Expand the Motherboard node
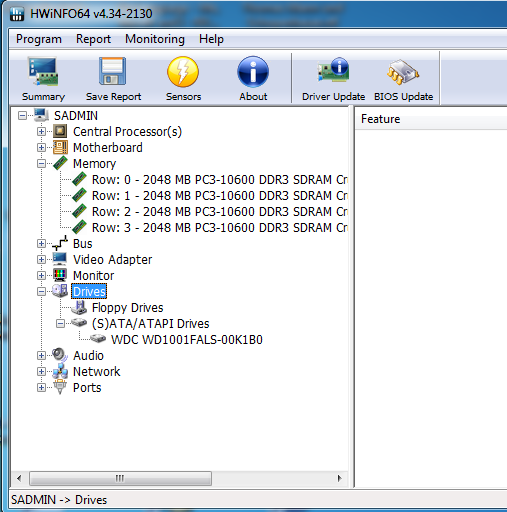This screenshot has height=512, width=507. [x=41, y=148]
